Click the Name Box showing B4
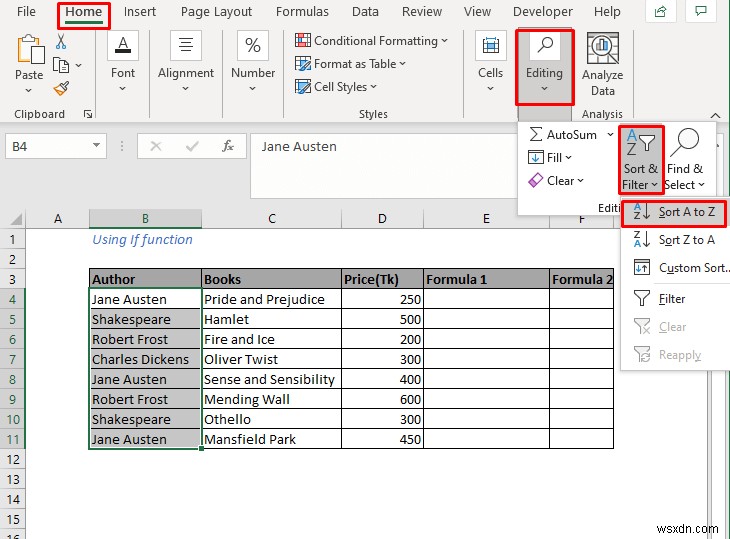 (x=56, y=146)
